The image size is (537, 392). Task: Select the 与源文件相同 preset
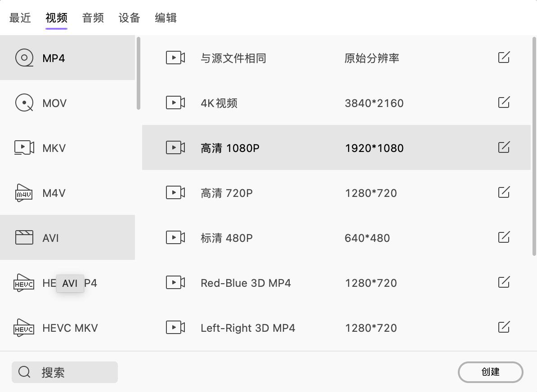(x=233, y=58)
